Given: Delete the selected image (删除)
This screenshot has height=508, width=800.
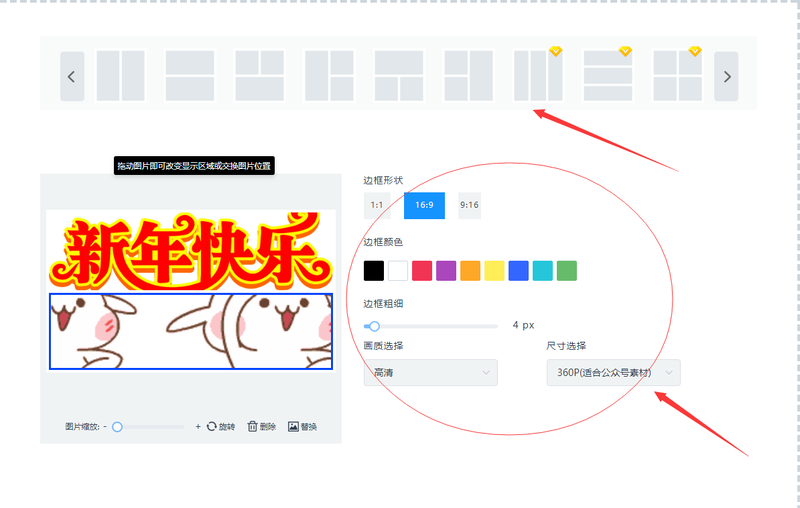Looking at the screenshot, I should 262,426.
